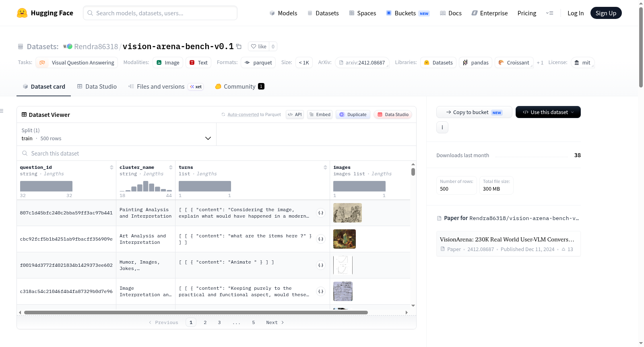The width and height of the screenshot is (644, 347).
Task: Go to Spaces in top navigation
Action: click(x=362, y=13)
